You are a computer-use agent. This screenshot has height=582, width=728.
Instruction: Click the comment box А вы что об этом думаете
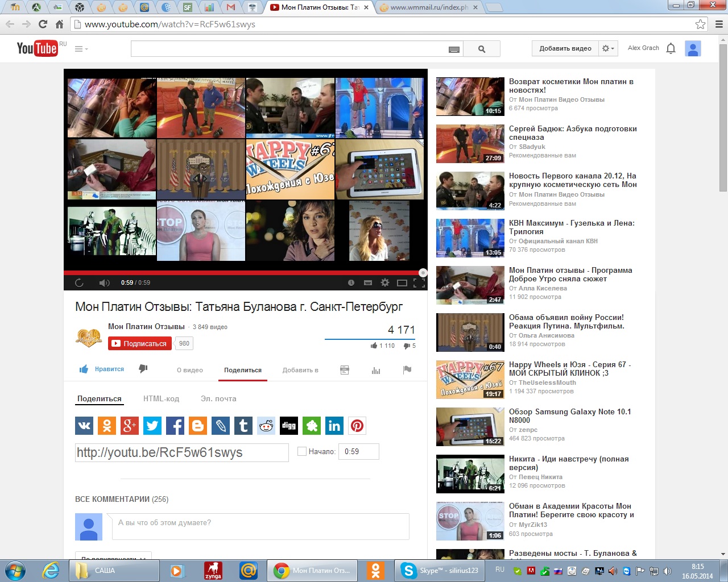click(260, 526)
